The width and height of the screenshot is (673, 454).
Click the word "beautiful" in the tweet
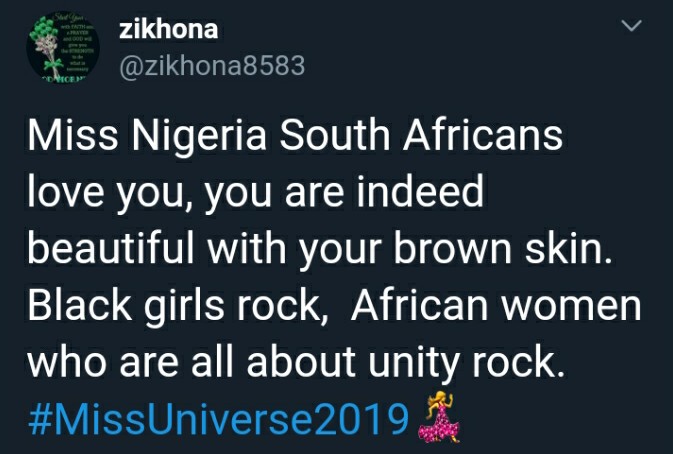(111, 249)
